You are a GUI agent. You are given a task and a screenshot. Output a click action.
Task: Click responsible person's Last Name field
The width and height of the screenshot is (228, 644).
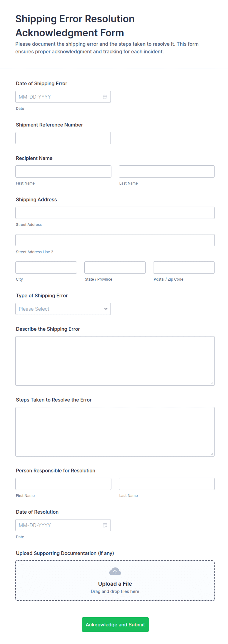[x=166, y=484]
